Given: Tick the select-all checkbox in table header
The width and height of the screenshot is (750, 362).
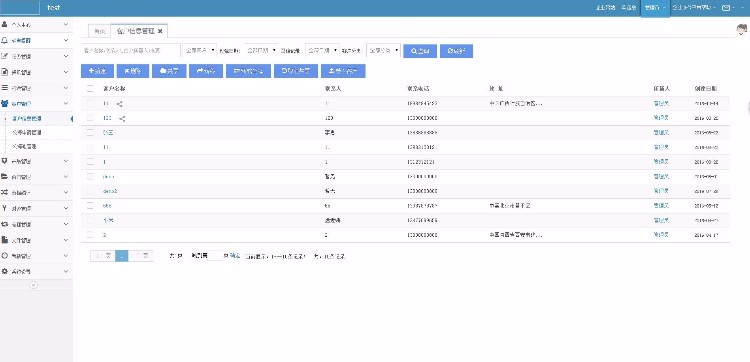Looking at the screenshot, I should point(90,88).
